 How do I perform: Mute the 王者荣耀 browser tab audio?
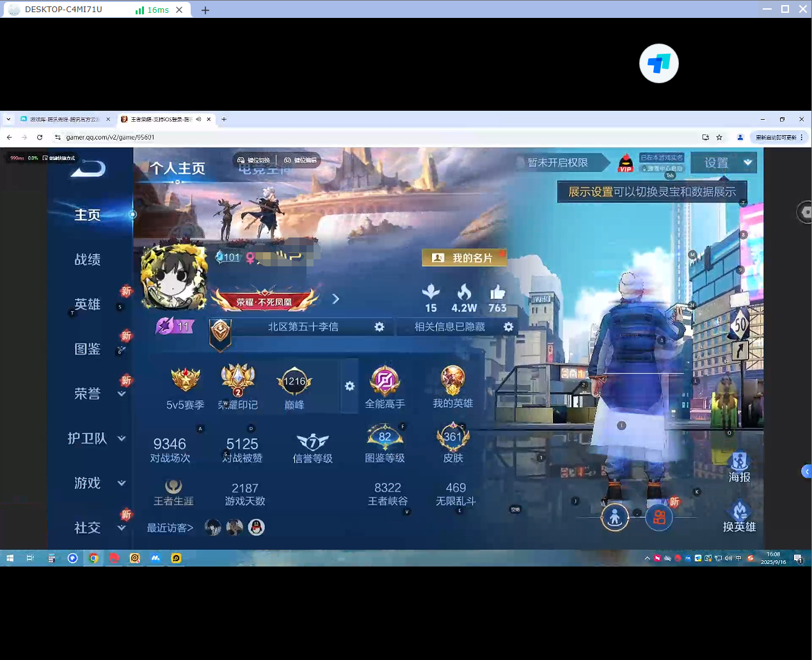coord(198,119)
